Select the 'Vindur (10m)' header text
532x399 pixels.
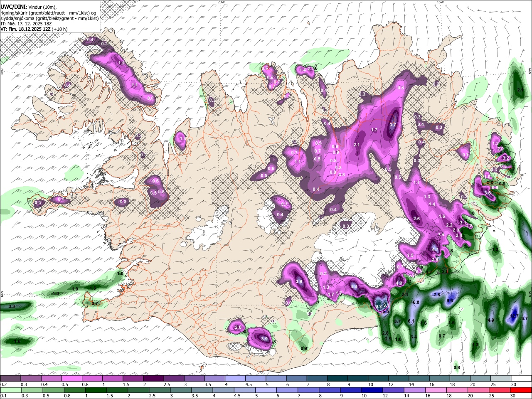coord(42,7)
